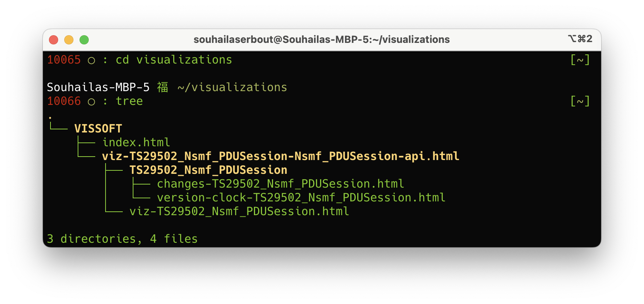The width and height of the screenshot is (644, 304).
Task: Click viz-TS29502_Nsmf_PDUSession.html file entry
Action: click(239, 211)
